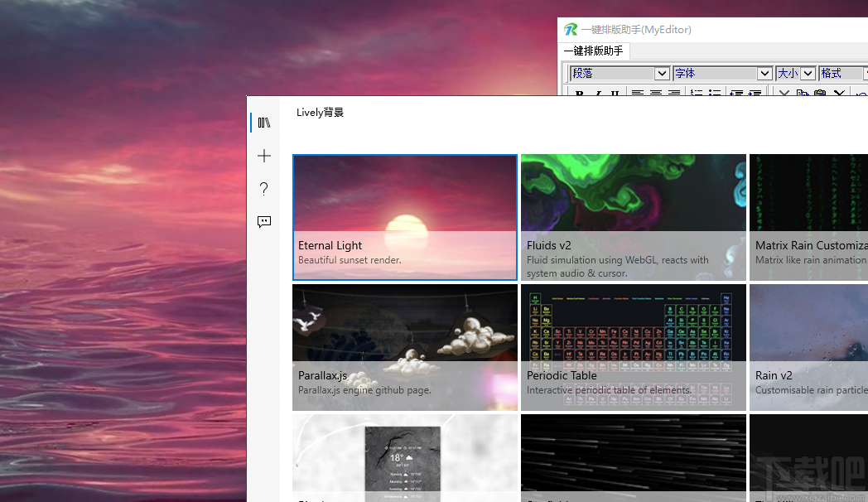Click the Lively背景 window title text
The image size is (868, 502).
(x=320, y=113)
